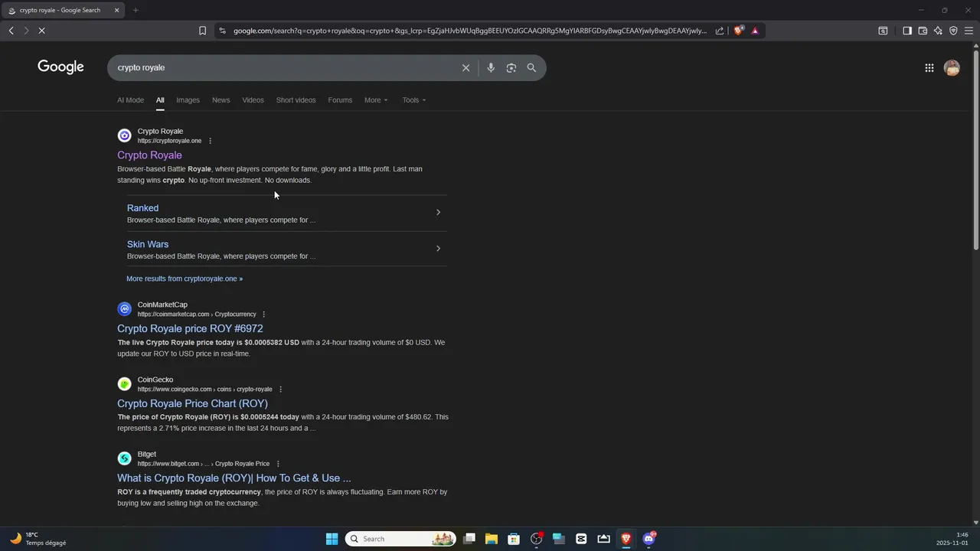Toggle the browser sidebar panel
The image size is (980, 551).
907,31
